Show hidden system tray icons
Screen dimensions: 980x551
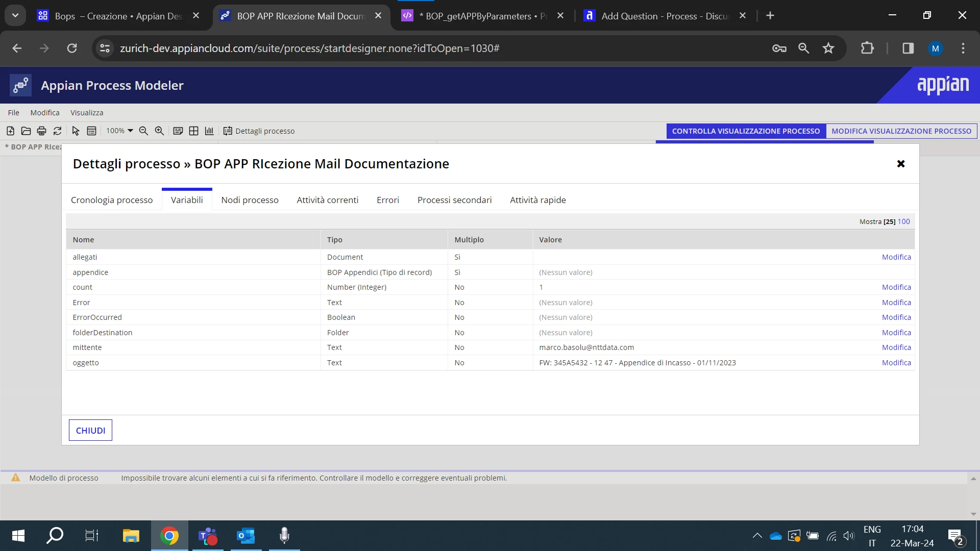coord(757,536)
